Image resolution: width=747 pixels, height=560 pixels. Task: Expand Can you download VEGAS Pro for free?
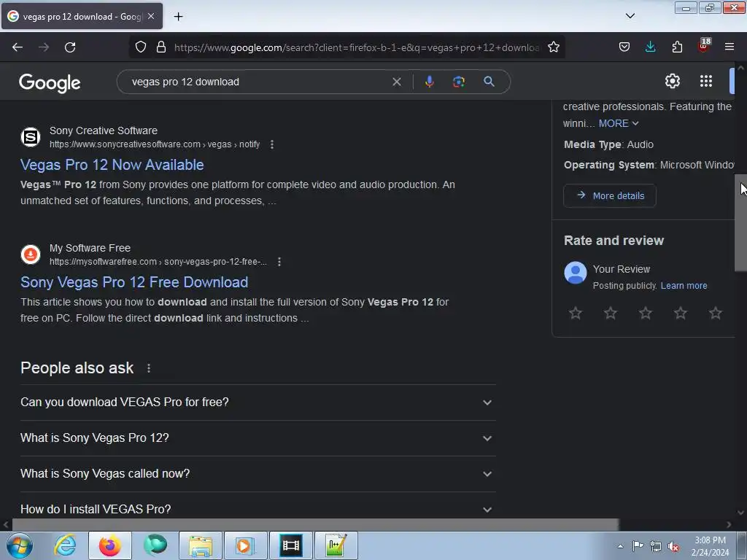pyautogui.click(x=258, y=402)
